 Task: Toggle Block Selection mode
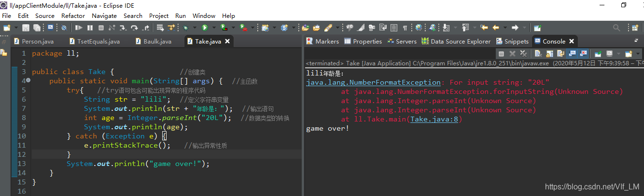tap(393, 28)
